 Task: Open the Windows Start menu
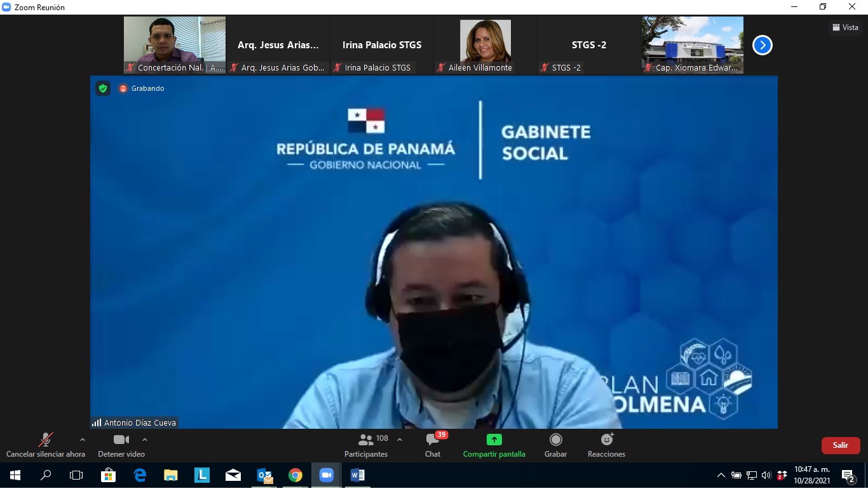pyautogui.click(x=15, y=475)
